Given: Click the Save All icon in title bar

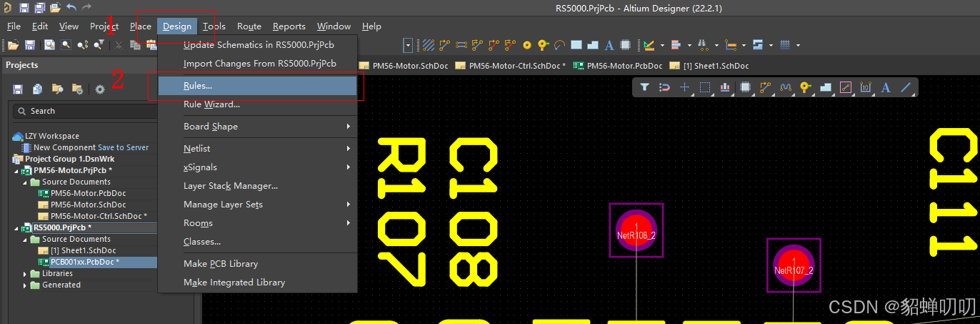Looking at the screenshot, I should (39, 8).
